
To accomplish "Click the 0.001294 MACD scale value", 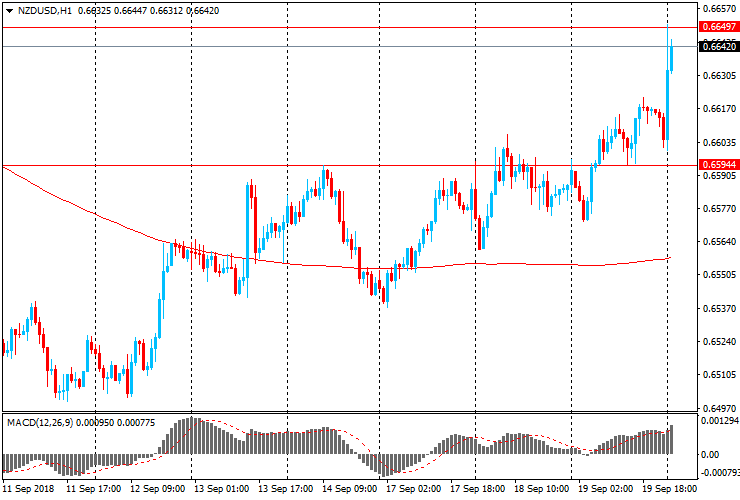I will (x=720, y=420).
